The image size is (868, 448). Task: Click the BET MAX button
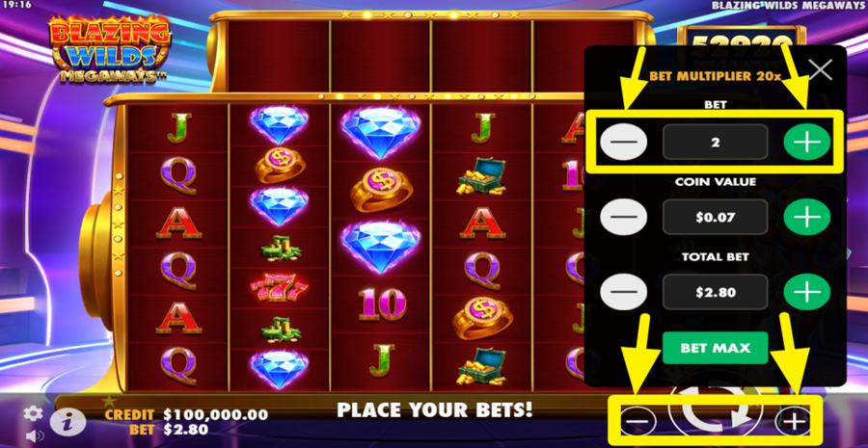pos(716,348)
